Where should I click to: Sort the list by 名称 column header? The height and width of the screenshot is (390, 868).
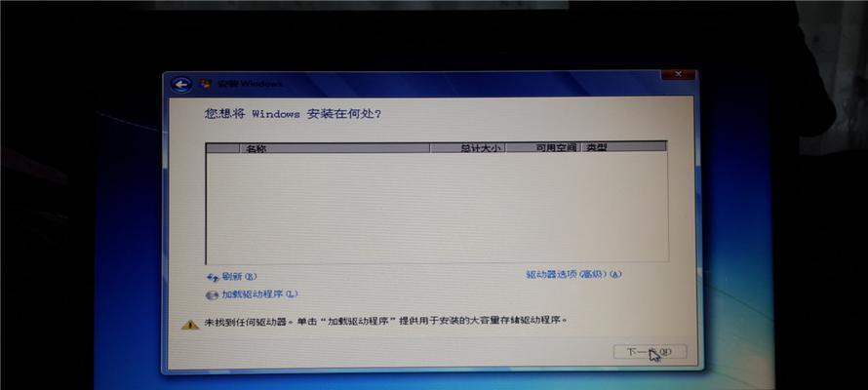tap(335, 148)
